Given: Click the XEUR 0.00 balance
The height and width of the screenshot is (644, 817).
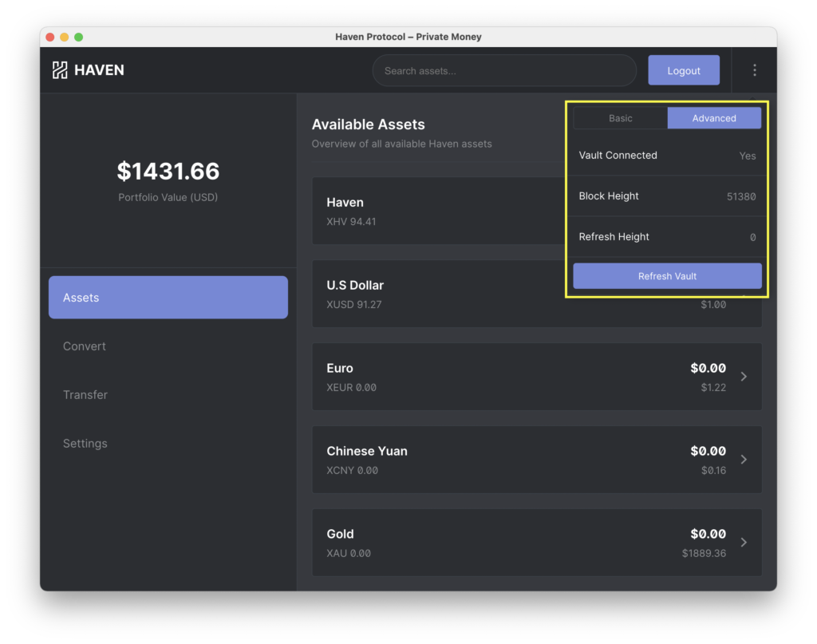Looking at the screenshot, I should (351, 387).
